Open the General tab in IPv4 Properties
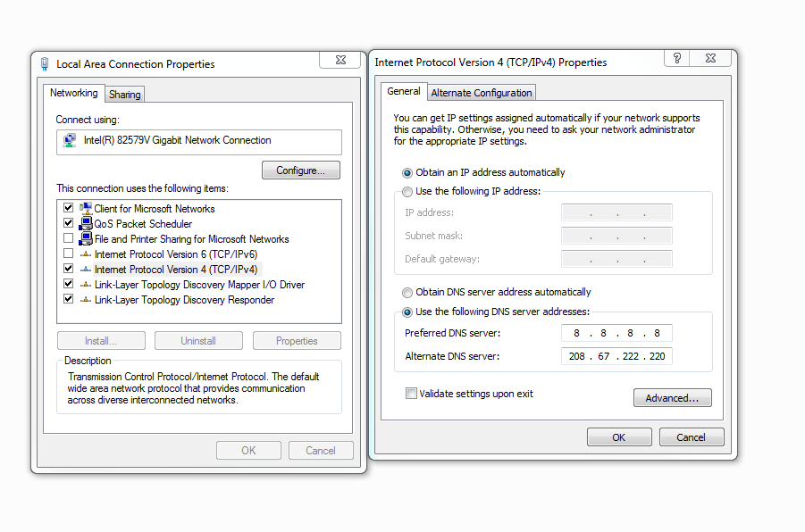Viewport: 805px width, 532px height. 404,91
